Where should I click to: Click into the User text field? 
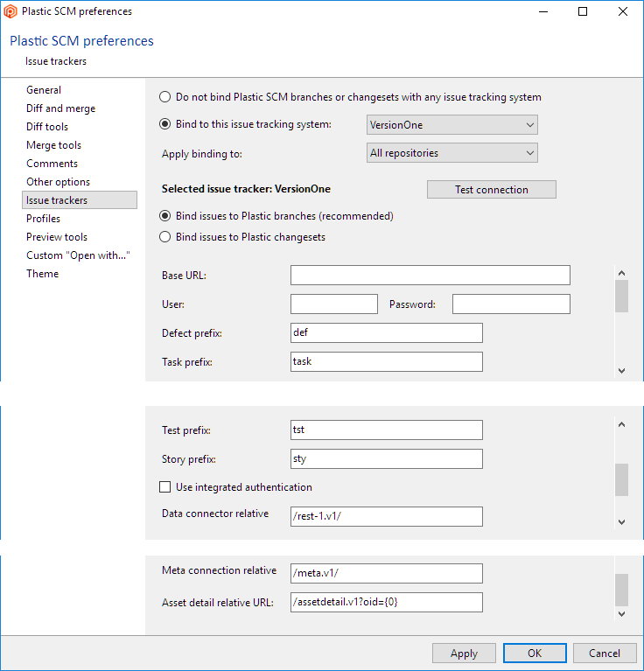[x=333, y=304]
